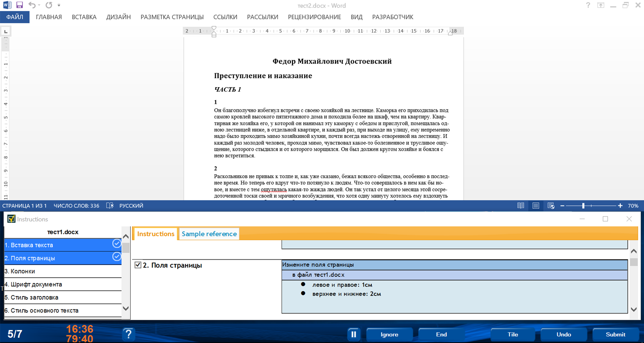
Task: Open the РЕЦЕНЗИРОВАНИЕ ribbon tab
Action: tap(314, 17)
